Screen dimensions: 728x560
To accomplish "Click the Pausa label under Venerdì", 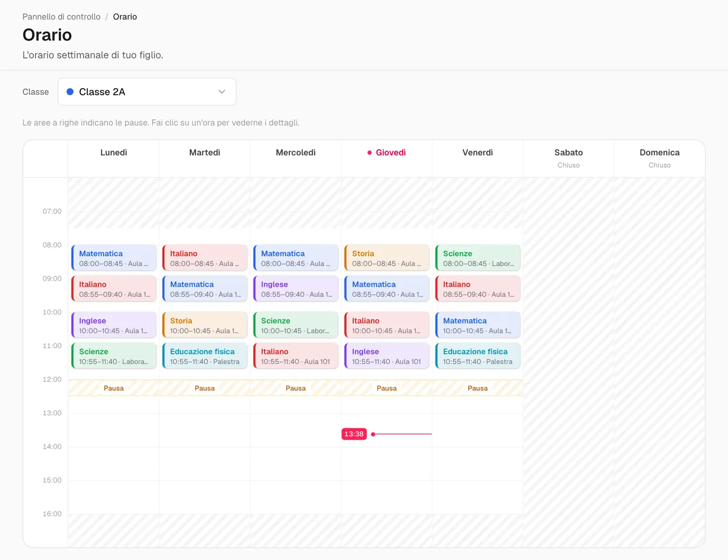I will (x=478, y=388).
